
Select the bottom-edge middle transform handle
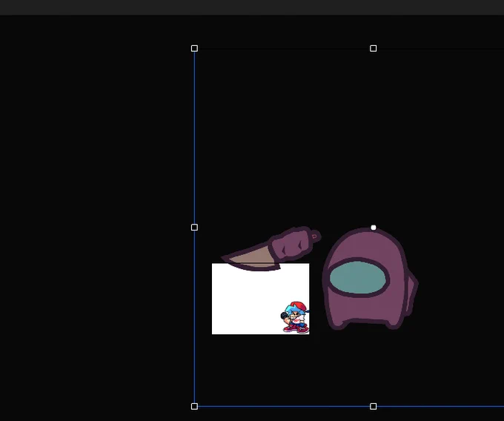point(373,406)
